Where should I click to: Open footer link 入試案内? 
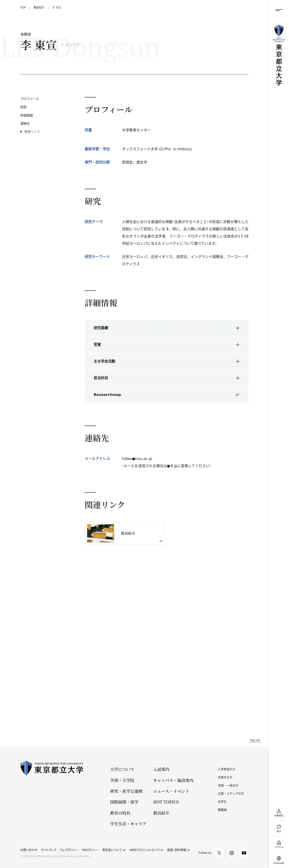click(161, 769)
